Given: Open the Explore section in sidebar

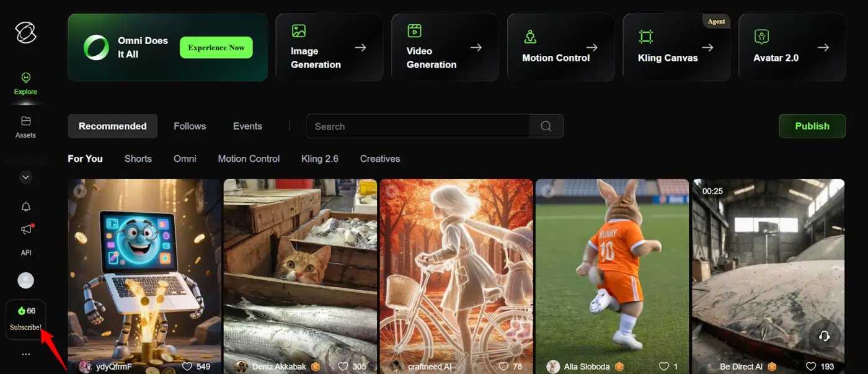Looking at the screenshot, I should coord(25,84).
